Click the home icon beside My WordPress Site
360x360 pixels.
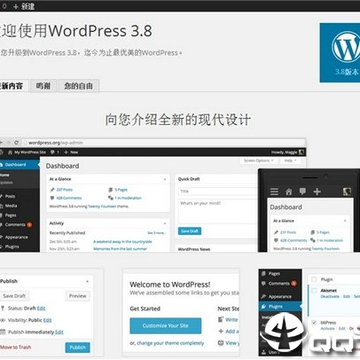(10, 152)
